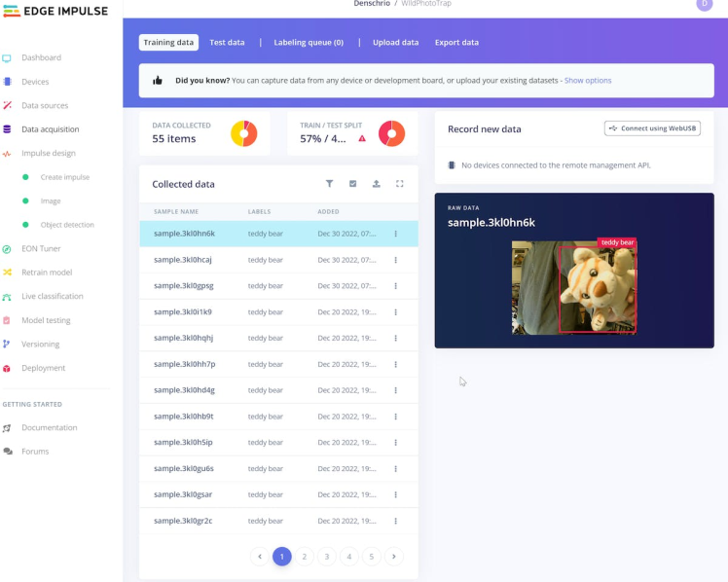Click the upload icon in Collected data
Viewport: 728px width, 582px height.
pos(376,184)
